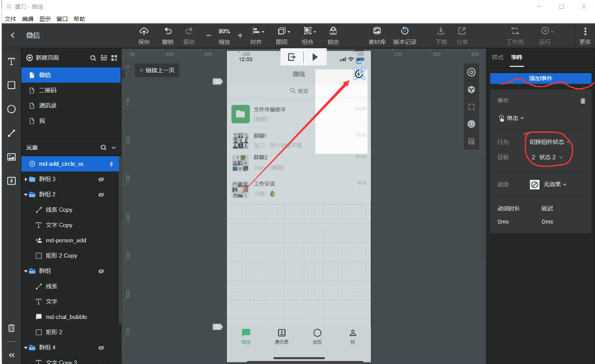Screen dimensions: 595x364
Task: Zoom in with the plus button
Action: [x=240, y=35]
